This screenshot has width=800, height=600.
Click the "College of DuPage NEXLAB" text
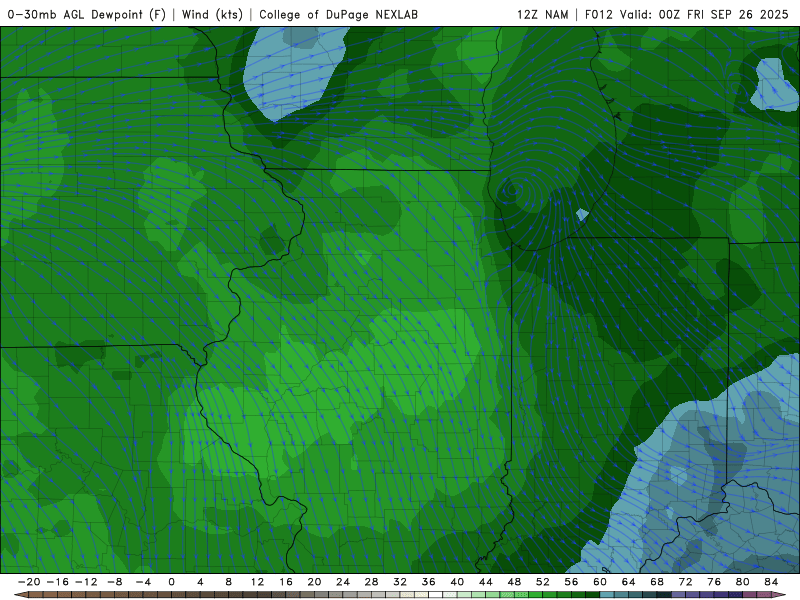pos(338,14)
